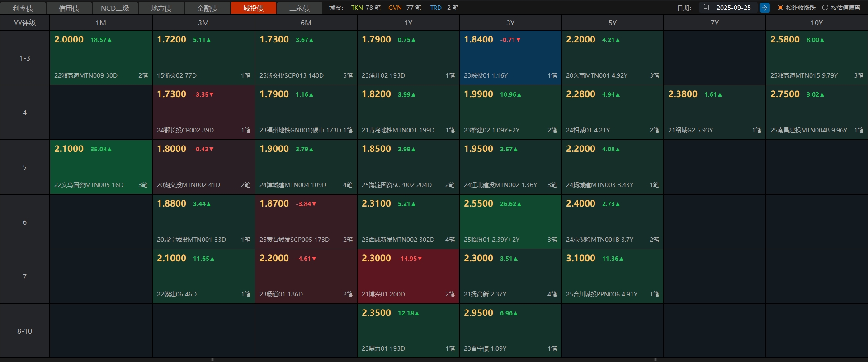This screenshot has width=868, height=362.
Task: Open the 22义乌国资MTN005 16D cell
Action: click(x=101, y=167)
